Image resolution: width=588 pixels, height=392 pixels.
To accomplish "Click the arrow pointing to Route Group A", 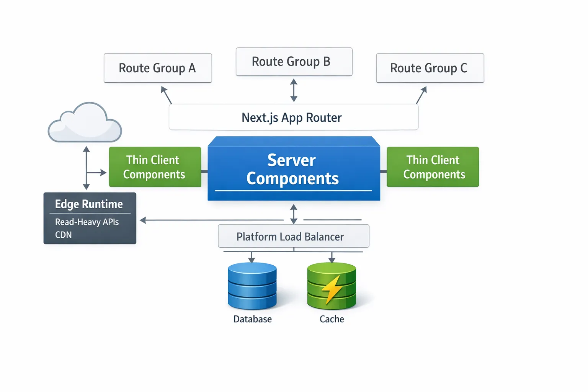I will [166, 95].
